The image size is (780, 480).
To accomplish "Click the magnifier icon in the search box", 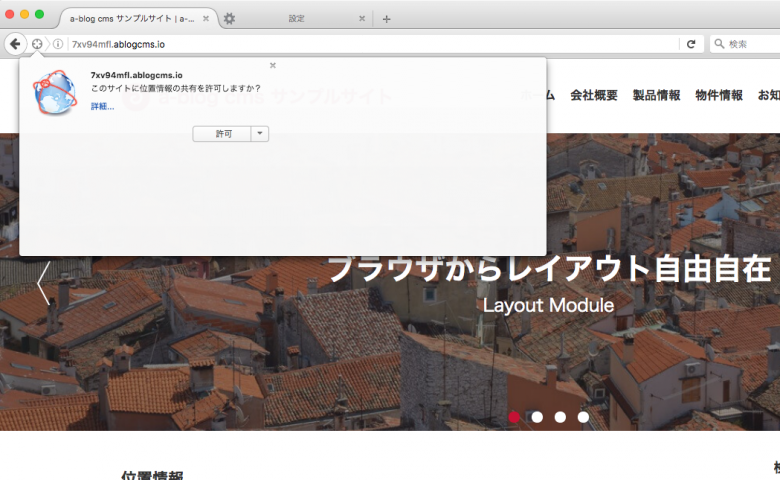I will pyautogui.click(x=719, y=44).
